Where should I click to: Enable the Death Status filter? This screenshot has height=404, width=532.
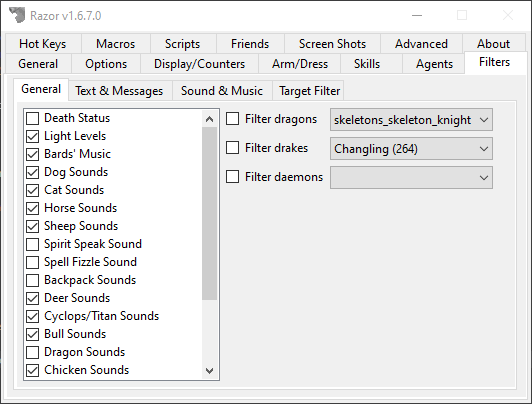[x=33, y=118]
